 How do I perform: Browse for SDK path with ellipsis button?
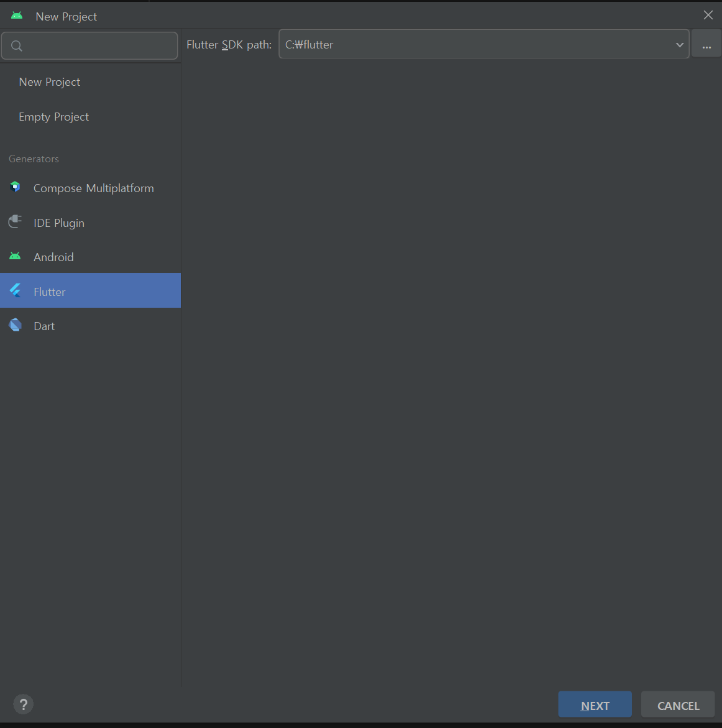(706, 44)
